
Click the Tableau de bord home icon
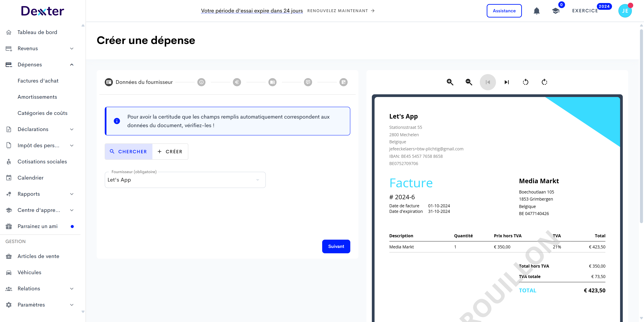click(x=9, y=32)
